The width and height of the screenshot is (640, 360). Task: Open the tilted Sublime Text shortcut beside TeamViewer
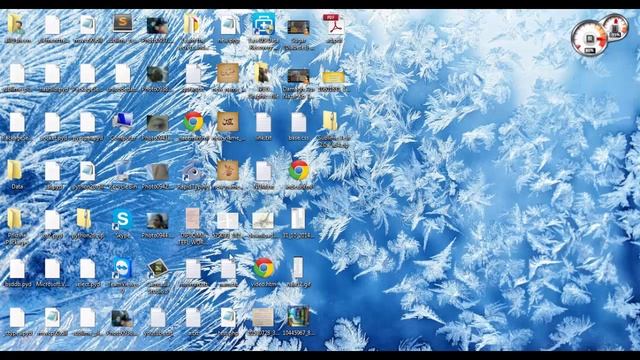[x=158, y=268]
